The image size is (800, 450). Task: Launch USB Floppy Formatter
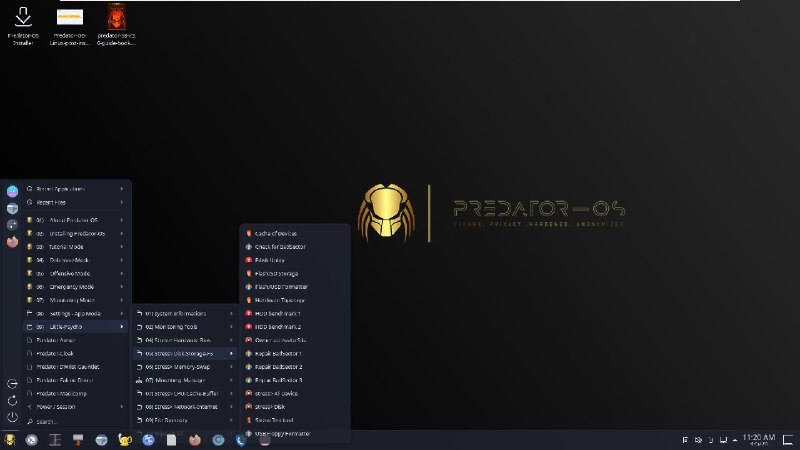(x=295, y=434)
